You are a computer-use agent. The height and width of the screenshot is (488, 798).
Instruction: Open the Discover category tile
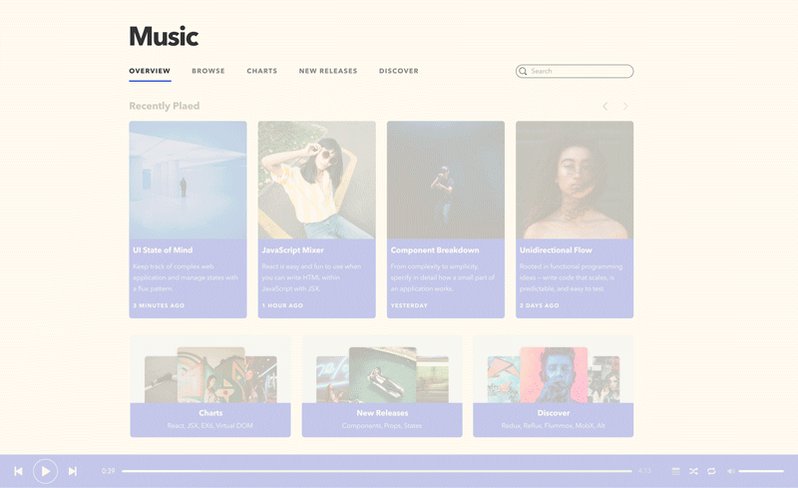553,386
